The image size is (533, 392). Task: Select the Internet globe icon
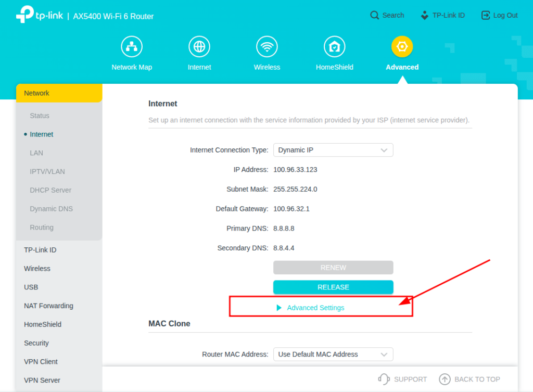pyautogui.click(x=199, y=47)
